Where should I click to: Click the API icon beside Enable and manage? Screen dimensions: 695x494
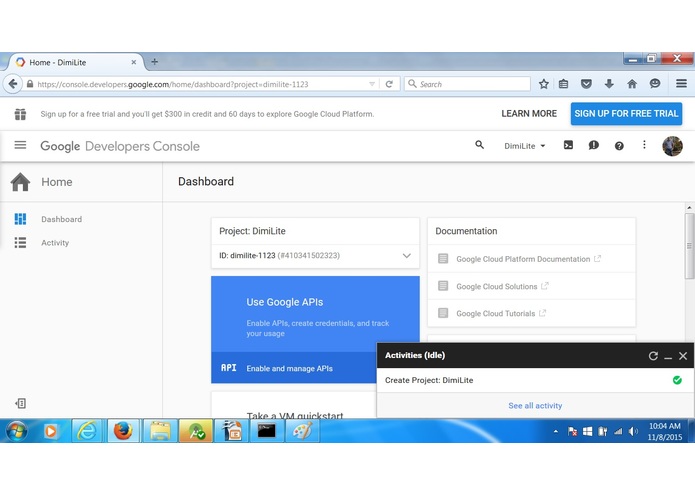(229, 368)
